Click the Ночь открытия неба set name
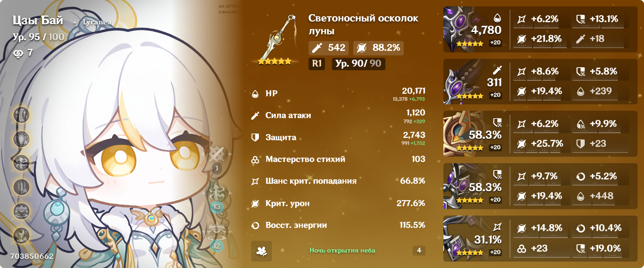 coord(342,251)
